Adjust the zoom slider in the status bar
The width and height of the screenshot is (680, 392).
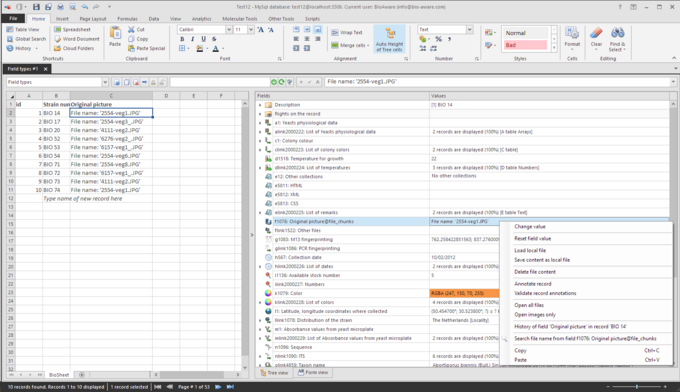pos(637,387)
